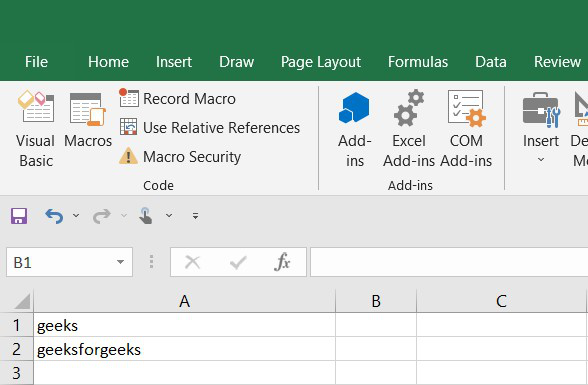
Task: Select cell A2 containing geeksforgeeks
Action: point(184,349)
